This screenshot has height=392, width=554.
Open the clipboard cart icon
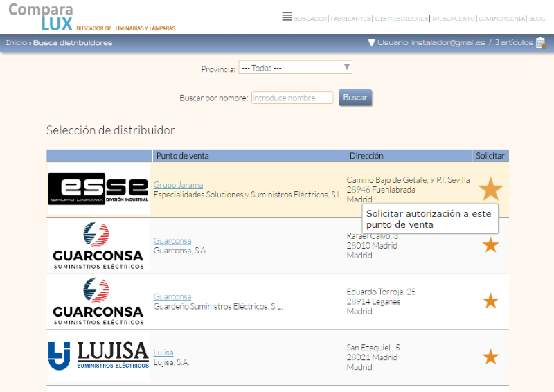coord(541,43)
